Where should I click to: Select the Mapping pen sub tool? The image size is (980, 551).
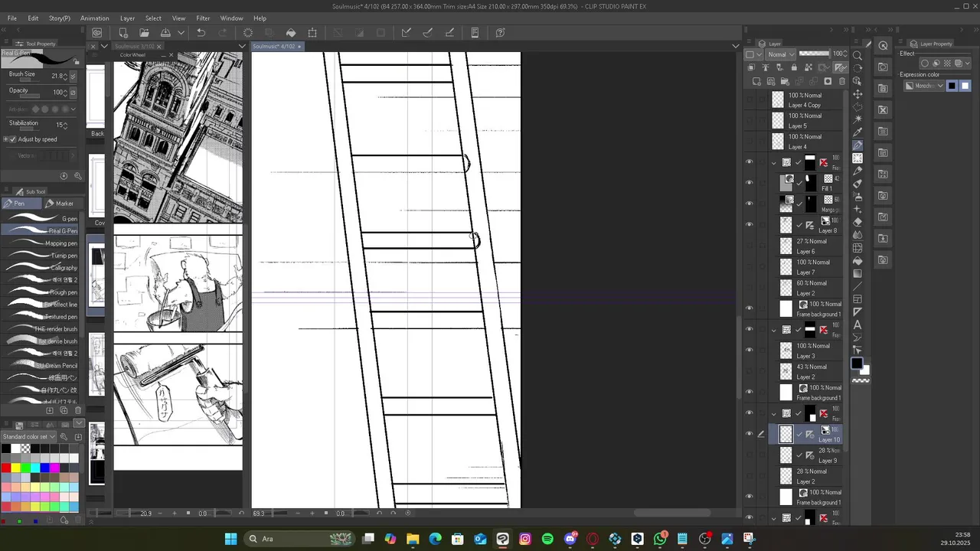(40, 243)
